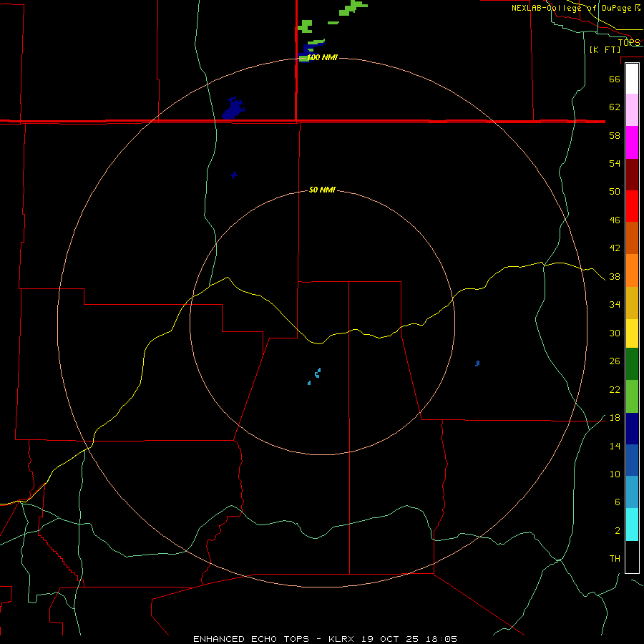This screenshot has width=644, height=644.
Task: Click the cyan legend swatch above TH
Action: click(632, 525)
